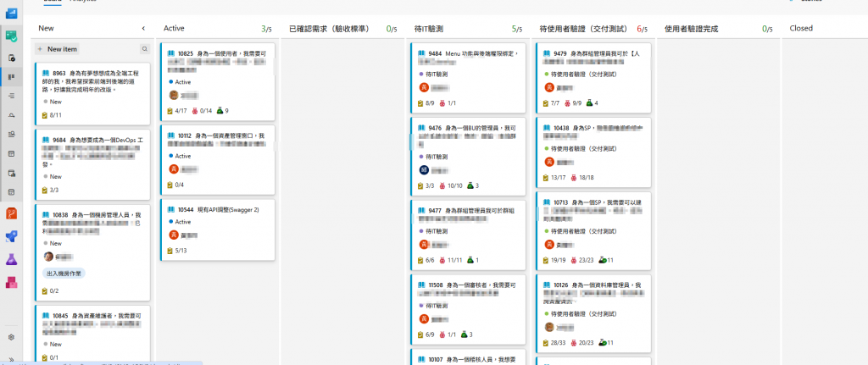
Task: Click search icon in New column
Action: [144, 49]
